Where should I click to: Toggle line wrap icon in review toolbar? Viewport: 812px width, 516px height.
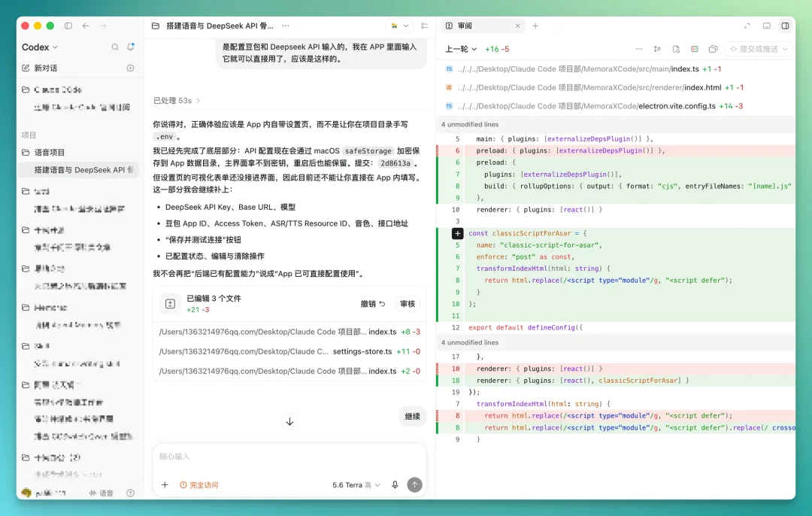point(657,49)
